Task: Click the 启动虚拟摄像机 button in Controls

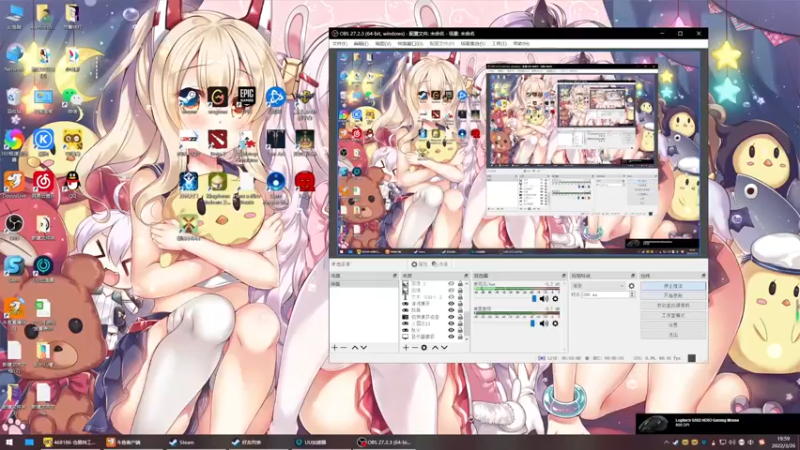Action: (673, 306)
